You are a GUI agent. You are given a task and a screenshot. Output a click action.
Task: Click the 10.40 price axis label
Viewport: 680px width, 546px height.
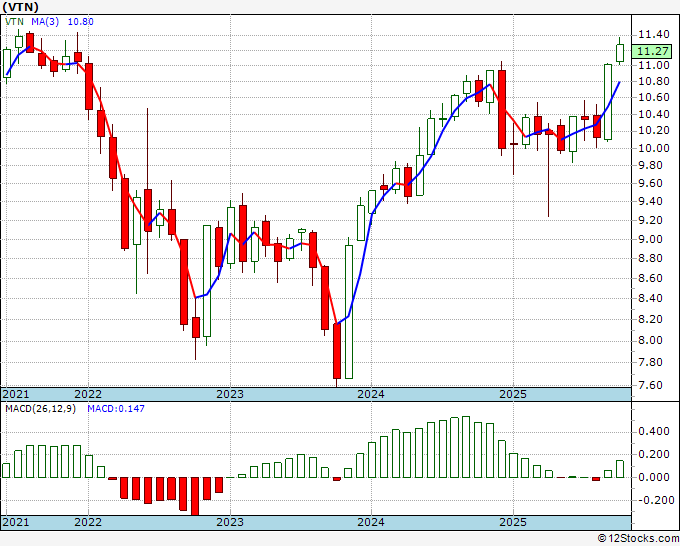(654, 114)
